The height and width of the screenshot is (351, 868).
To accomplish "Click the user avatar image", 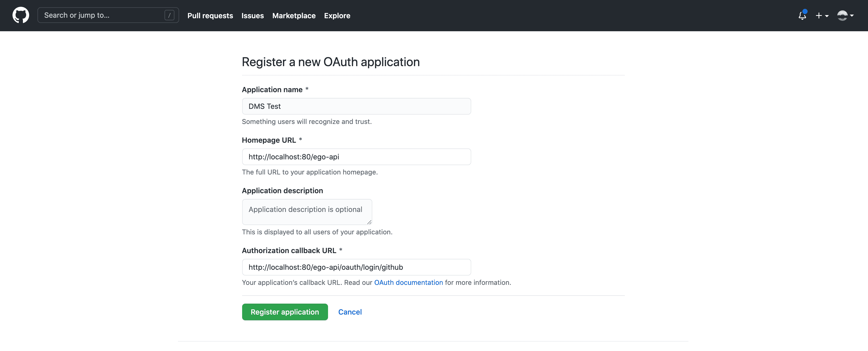I will point(842,16).
